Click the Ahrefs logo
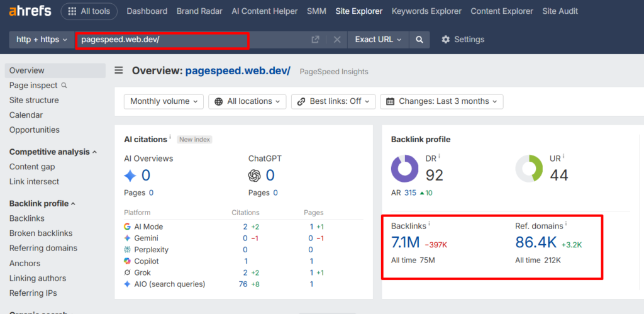644x314 pixels. click(30, 11)
